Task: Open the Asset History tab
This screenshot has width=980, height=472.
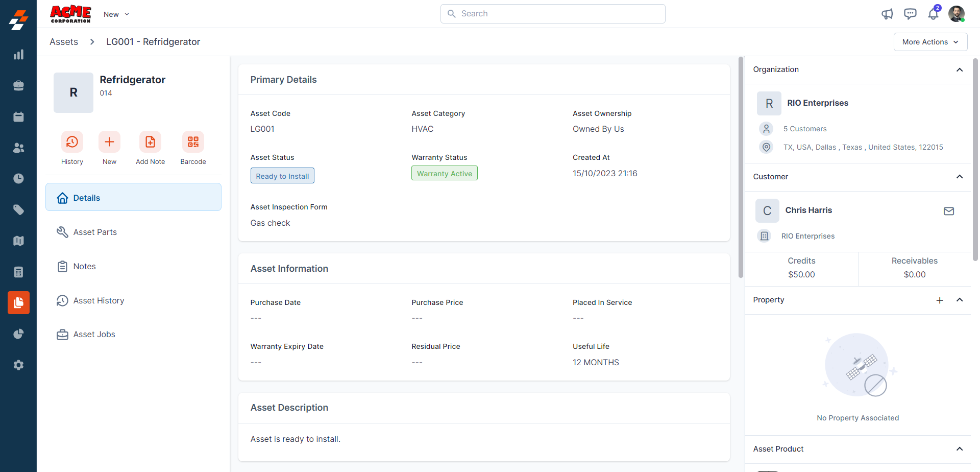Action: [x=99, y=301]
